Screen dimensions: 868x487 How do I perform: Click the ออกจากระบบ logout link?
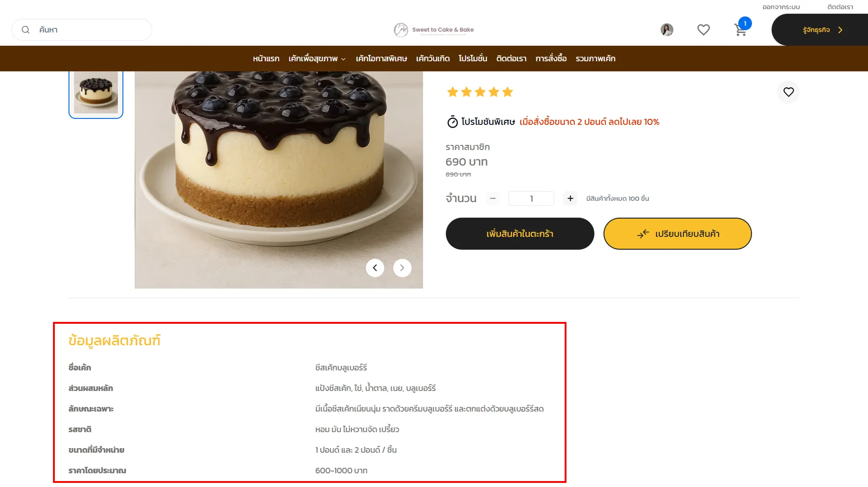(781, 7)
